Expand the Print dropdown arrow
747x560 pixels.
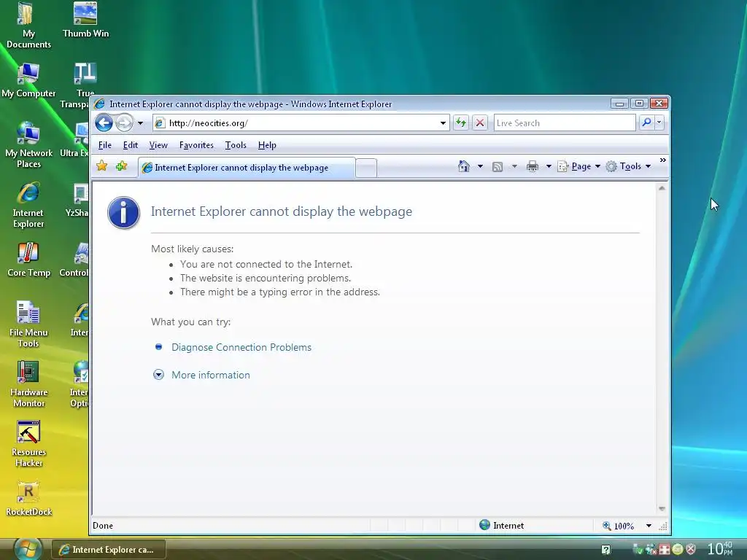click(x=549, y=166)
